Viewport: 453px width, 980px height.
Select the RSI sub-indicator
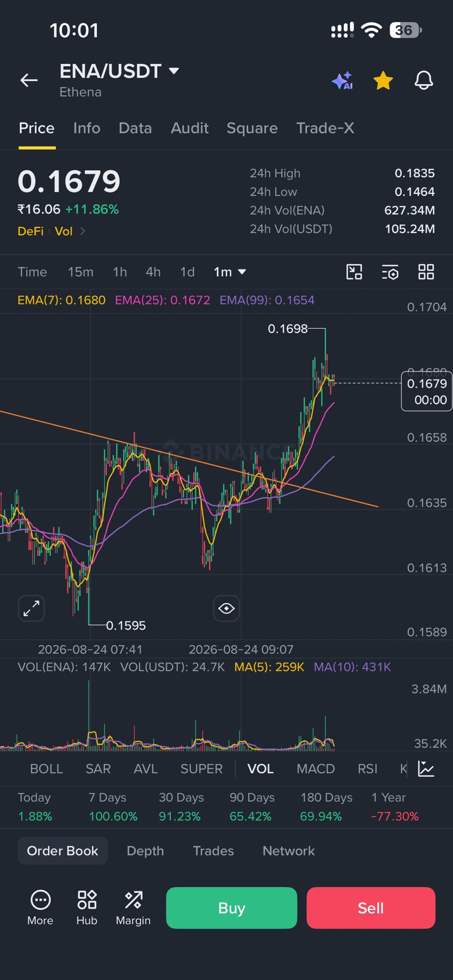(368, 769)
